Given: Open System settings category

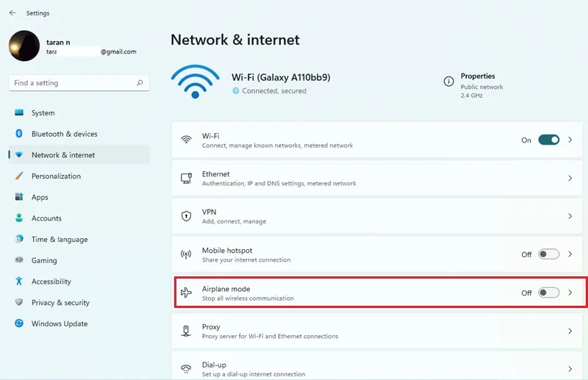Looking at the screenshot, I should [79, 112].
